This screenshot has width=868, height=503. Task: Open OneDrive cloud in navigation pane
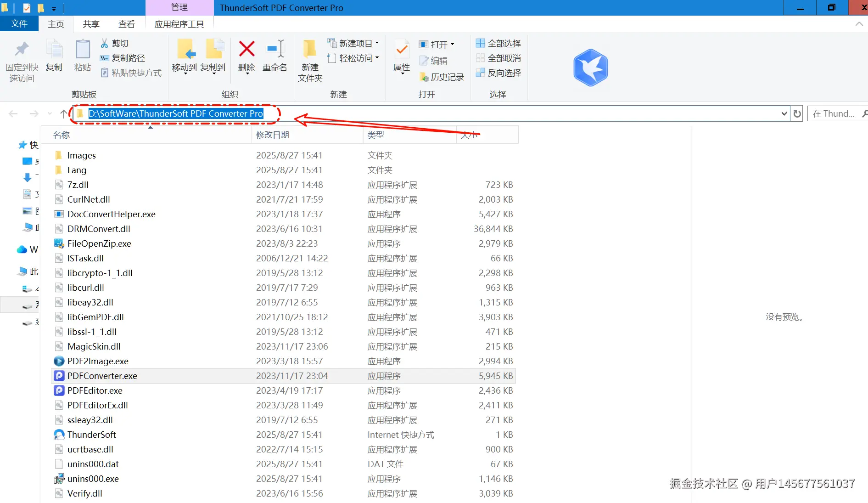[x=28, y=249]
